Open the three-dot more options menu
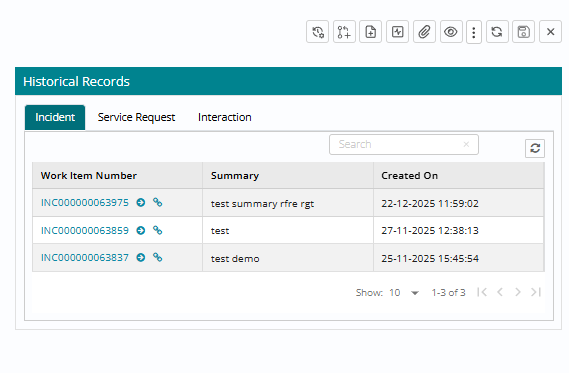Viewport: 569px width, 373px height. (x=474, y=32)
